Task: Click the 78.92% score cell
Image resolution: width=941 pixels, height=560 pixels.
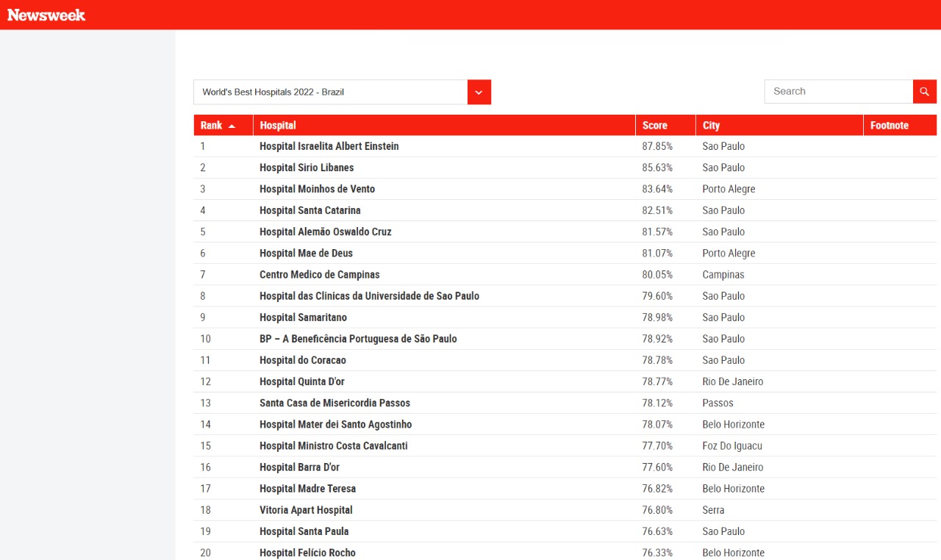Action: 657,339
